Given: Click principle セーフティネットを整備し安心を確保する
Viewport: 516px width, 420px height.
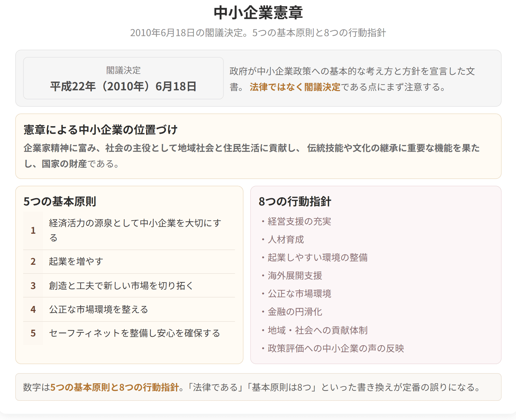Looking at the screenshot, I should 134,333.
